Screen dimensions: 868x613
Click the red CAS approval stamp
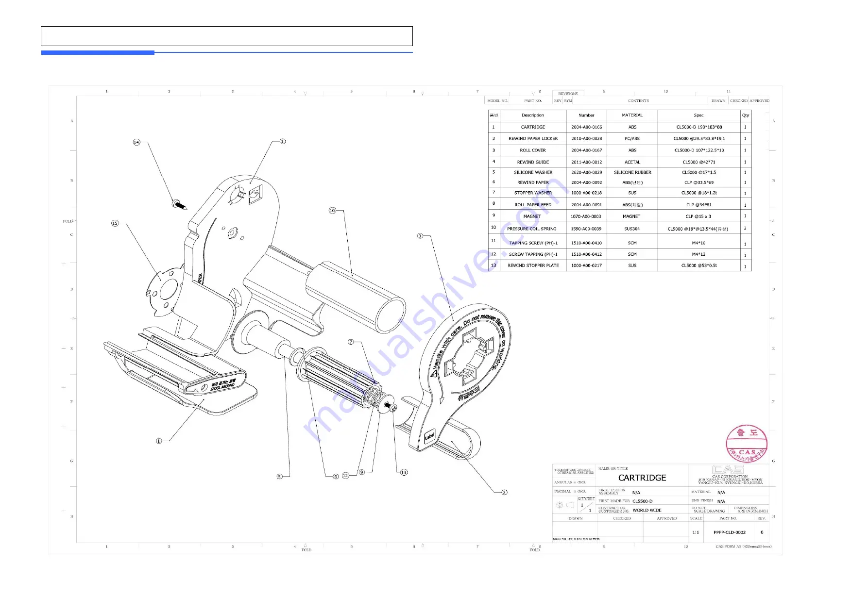pyautogui.click(x=747, y=444)
